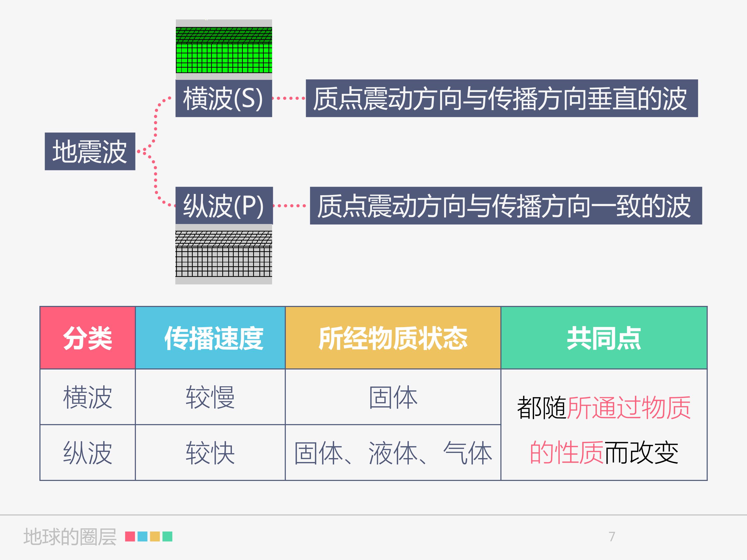Select the 纵波(P) label box
Viewport: 747px width, 560px height.
[x=224, y=205]
